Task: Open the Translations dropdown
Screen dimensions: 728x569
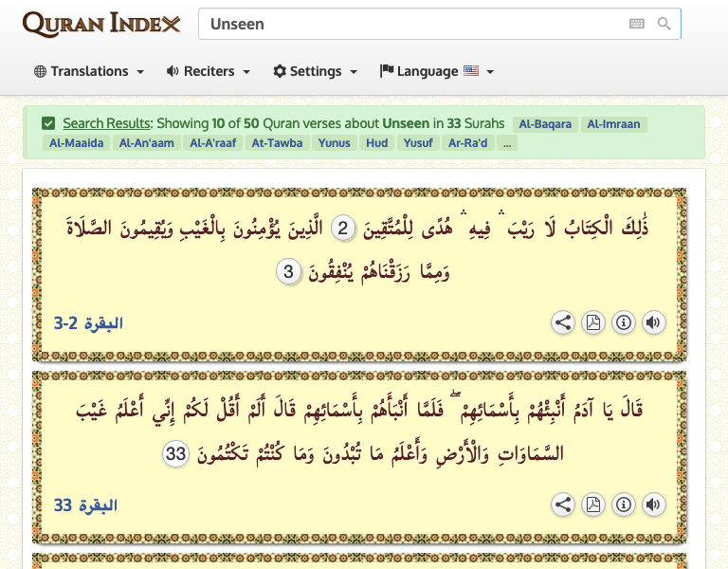Action: point(89,71)
